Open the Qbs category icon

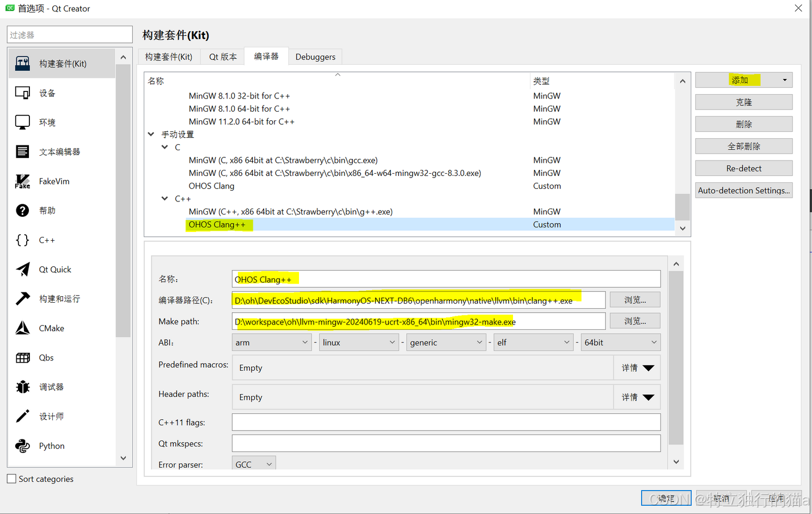tap(22, 358)
